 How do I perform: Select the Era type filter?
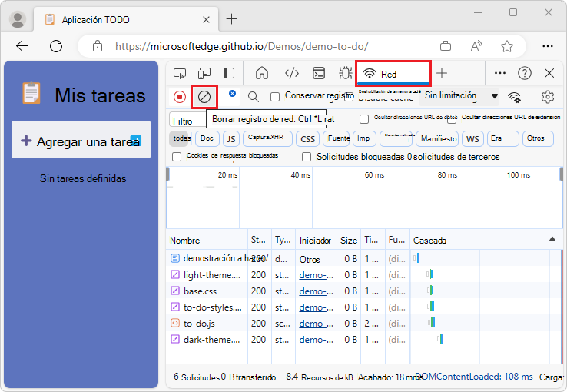pos(503,138)
